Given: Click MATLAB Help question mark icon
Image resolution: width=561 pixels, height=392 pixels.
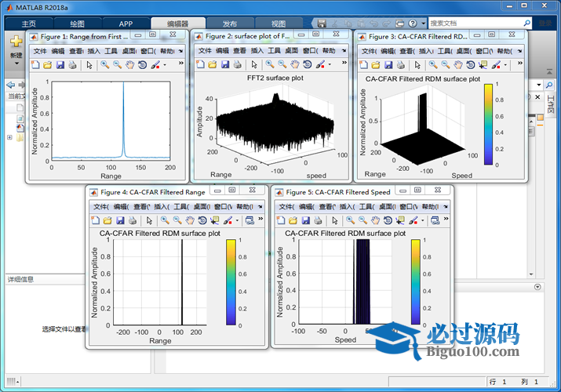Looking at the screenshot, I should tap(413, 24).
